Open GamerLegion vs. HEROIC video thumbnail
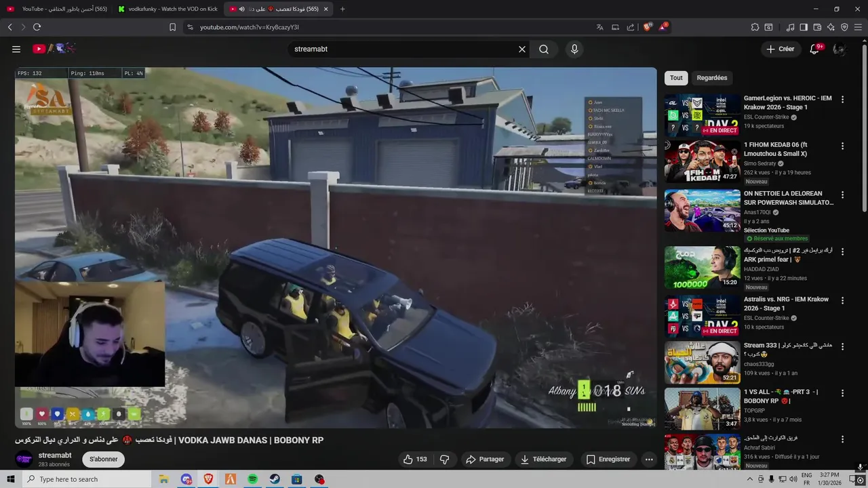This screenshot has height=488, width=868. [702, 115]
